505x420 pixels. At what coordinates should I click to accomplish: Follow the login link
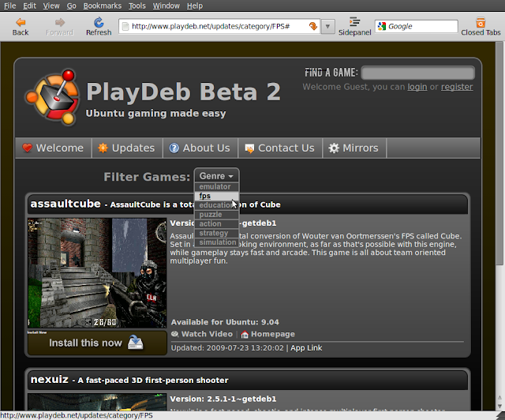417,87
